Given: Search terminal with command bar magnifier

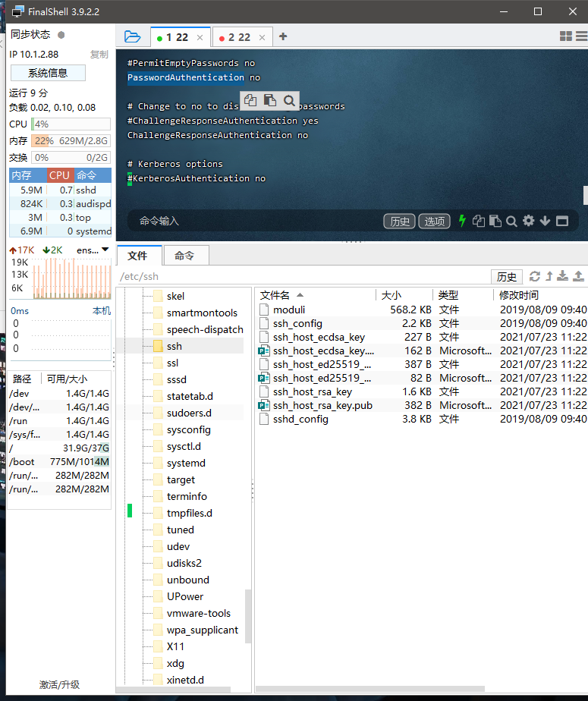Looking at the screenshot, I should [x=511, y=221].
